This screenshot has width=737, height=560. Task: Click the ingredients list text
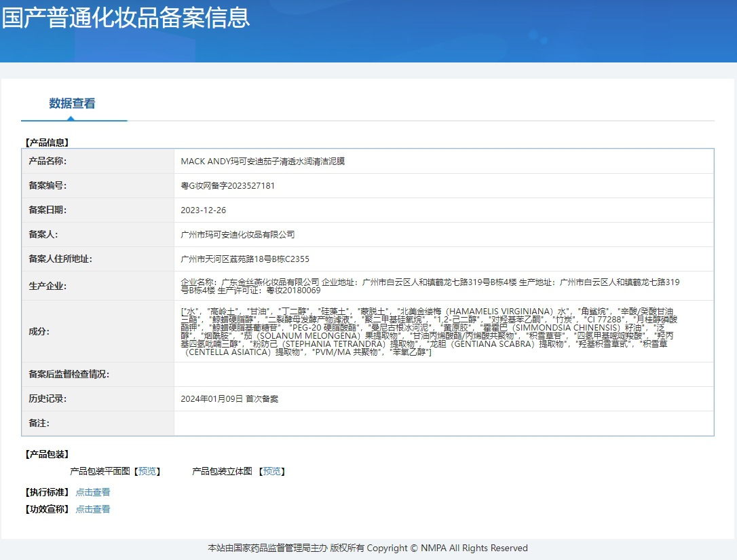point(429,331)
